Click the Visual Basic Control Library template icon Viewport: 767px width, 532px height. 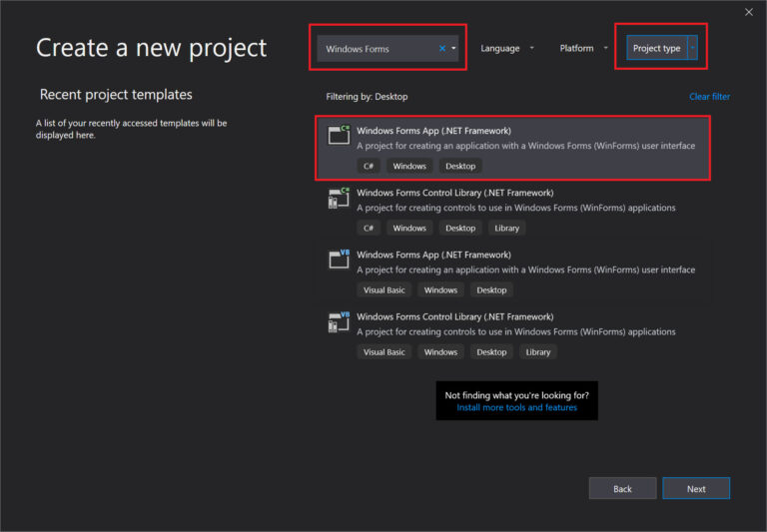[339, 321]
